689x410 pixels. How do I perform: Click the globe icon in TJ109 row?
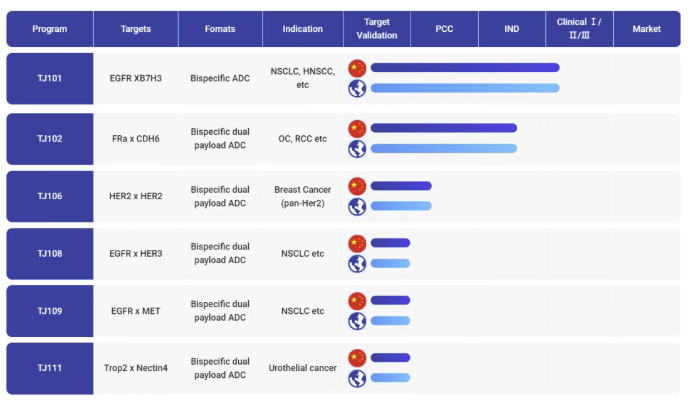point(357,321)
